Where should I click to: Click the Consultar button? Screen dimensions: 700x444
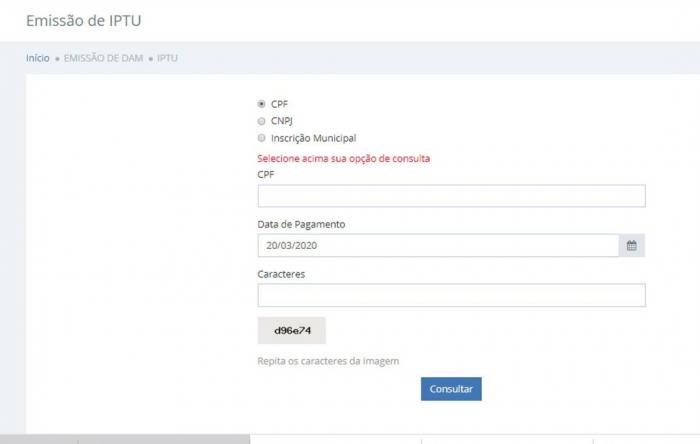point(451,388)
